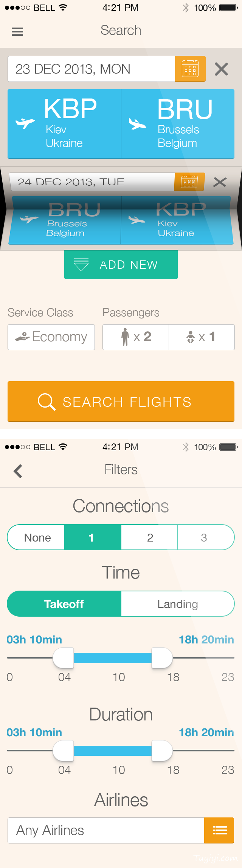Change infant passengers count x 1
The width and height of the screenshot is (242, 868).
202,337
